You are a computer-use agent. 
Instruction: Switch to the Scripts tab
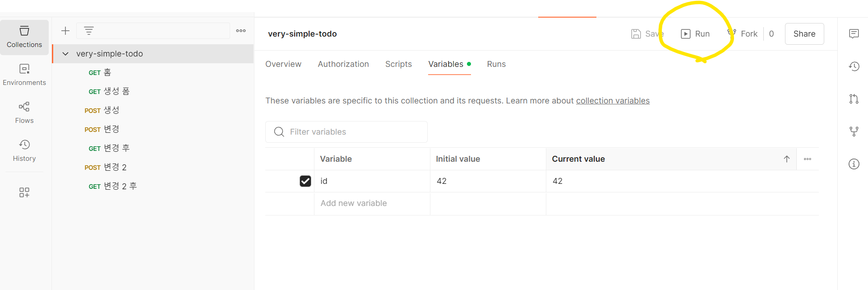point(398,64)
